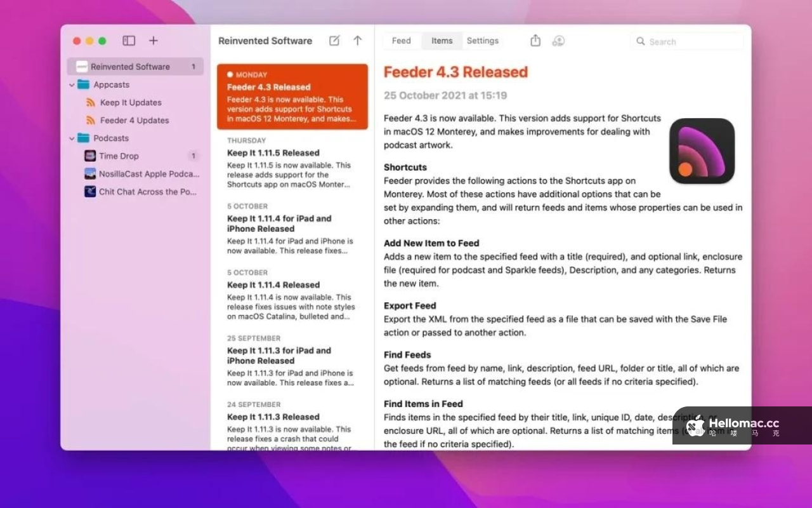
Task: Select Keep It Updates feed
Action: [135, 102]
